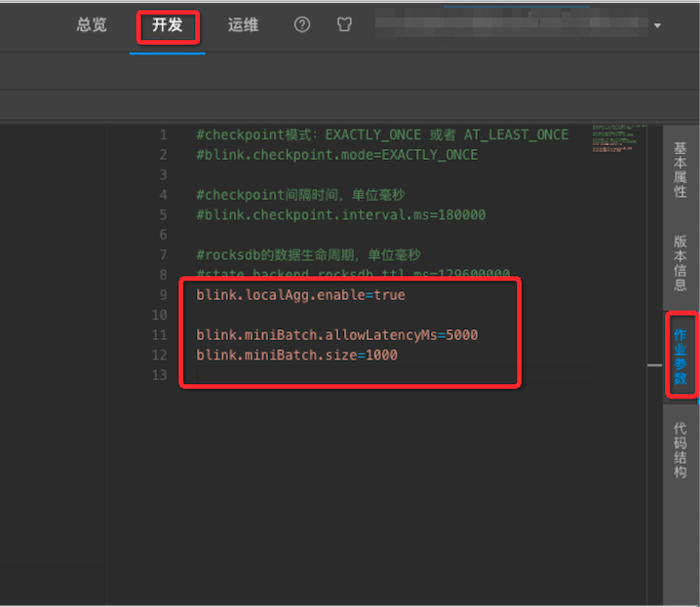This screenshot has height=607, width=700.
Task: Click the shirt theme icon
Action: pyautogui.click(x=344, y=24)
